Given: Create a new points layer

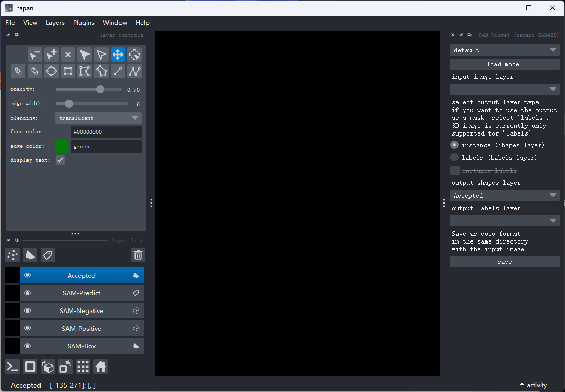Looking at the screenshot, I should pyautogui.click(x=12, y=255).
